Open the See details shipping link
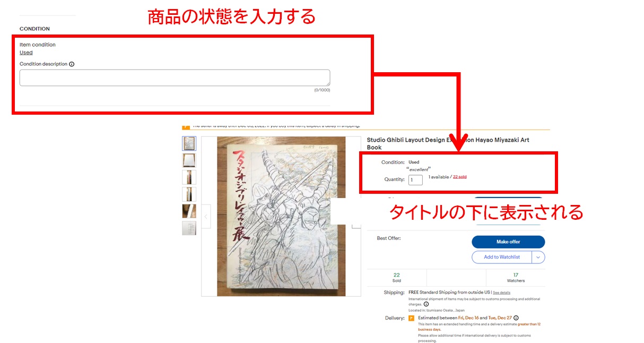This screenshot has height=343, width=644. click(501, 293)
